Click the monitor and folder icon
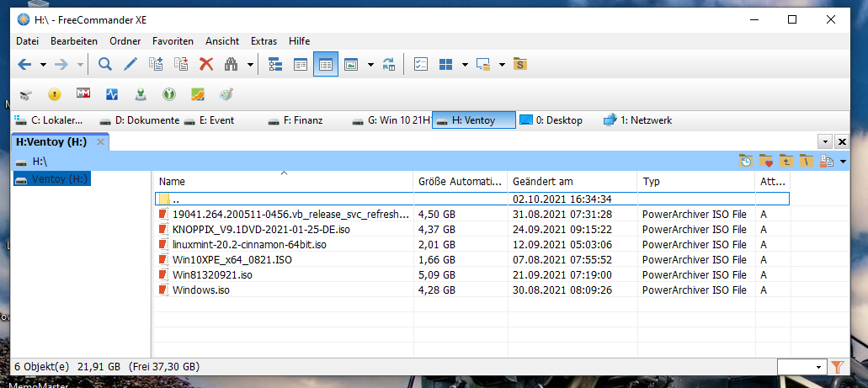 click(x=484, y=64)
